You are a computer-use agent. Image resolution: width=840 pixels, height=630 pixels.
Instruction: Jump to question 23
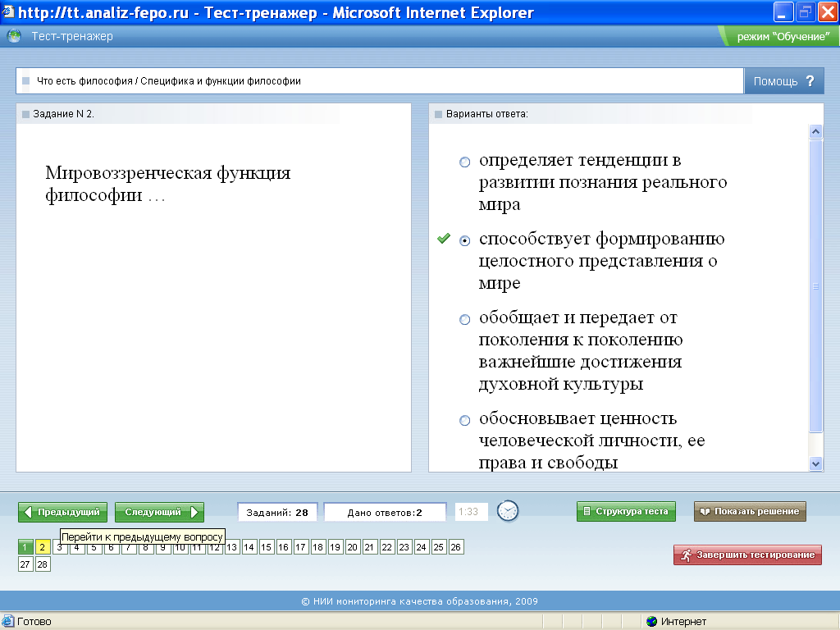point(404,547)
